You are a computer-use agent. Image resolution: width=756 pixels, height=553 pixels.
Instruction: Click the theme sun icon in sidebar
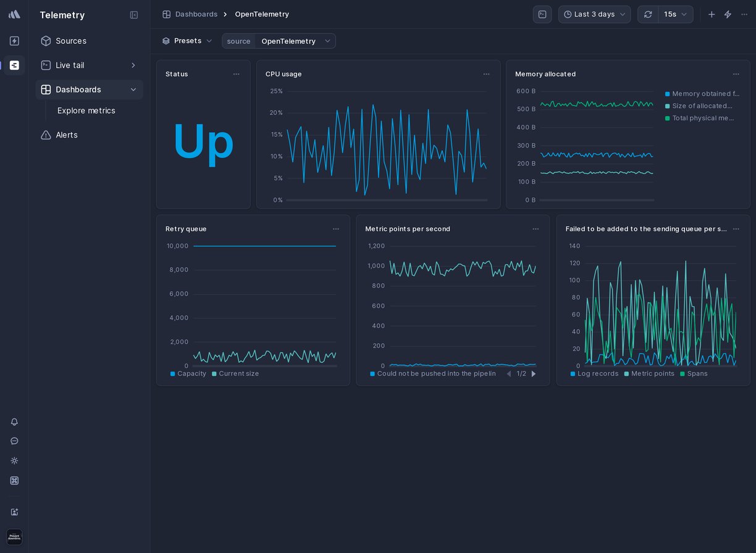14,461
